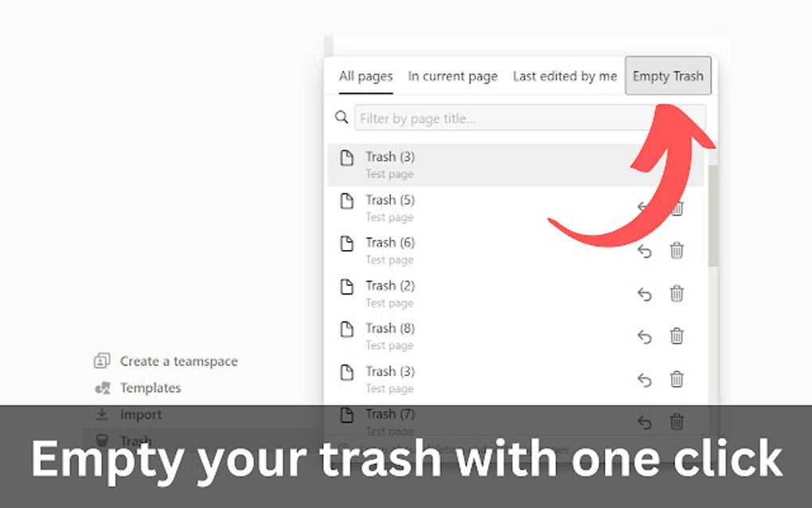Viewport: 812px width, 508px height.
Task: Open Import from the sidebar
Action: (x=141, y=415)
